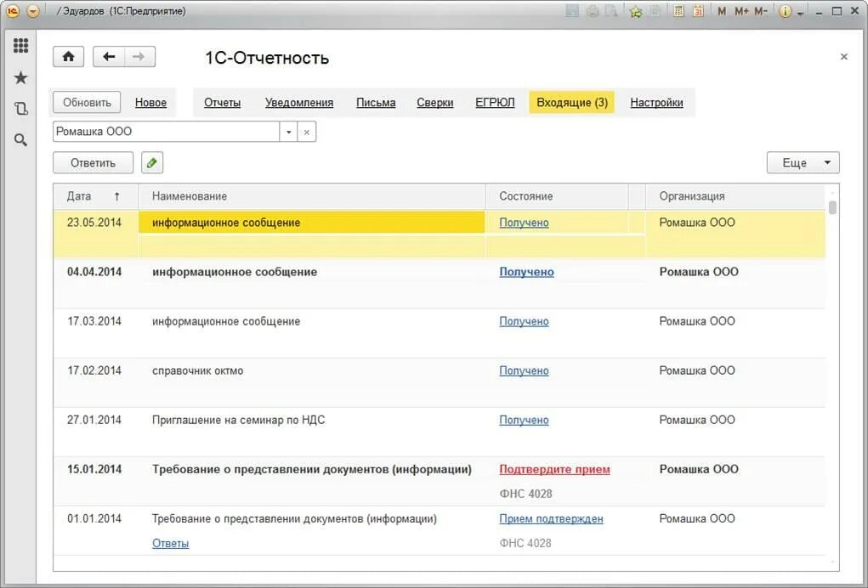Open Получено link for 17.02.2014 row
Screen dimensions: 868x588
coord(524,370)
